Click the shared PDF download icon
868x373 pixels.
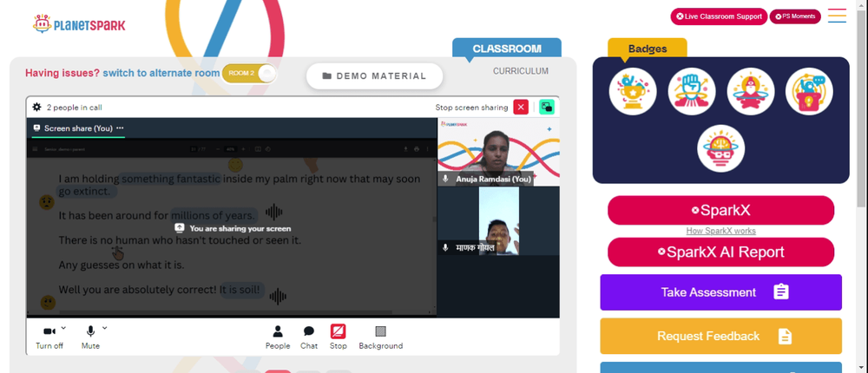[405, 149]
